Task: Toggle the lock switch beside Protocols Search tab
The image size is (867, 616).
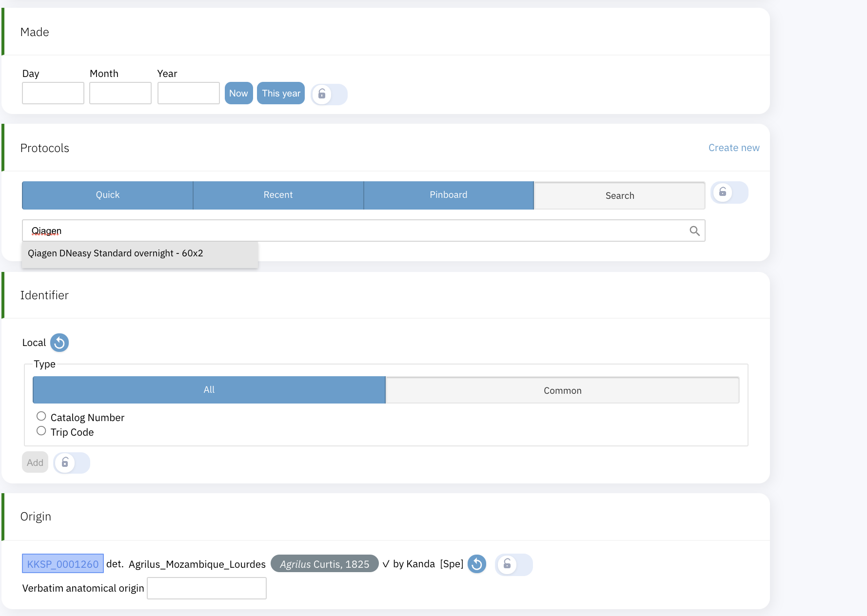Action: point(729,192)
